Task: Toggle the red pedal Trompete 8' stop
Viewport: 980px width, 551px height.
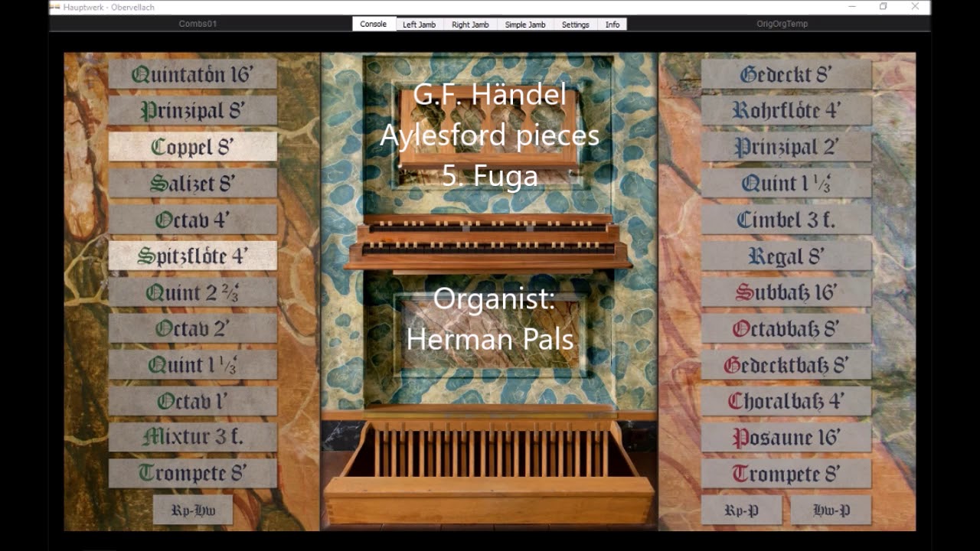Action: click(x=786, y=474)
